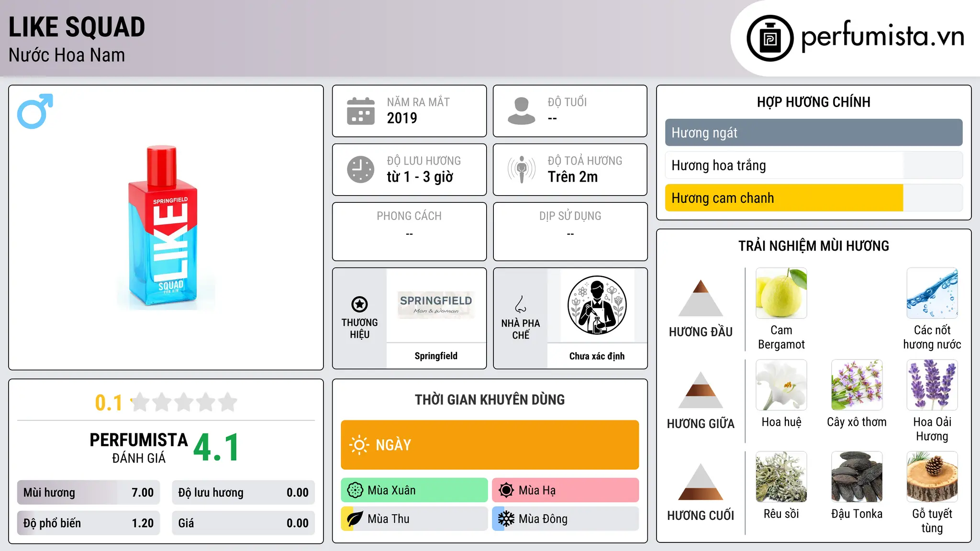The width and height of the screenshot is (980, 551).
Task: Click the Độ phổ biến 1.20 score bar
Action: pos(89,523)
